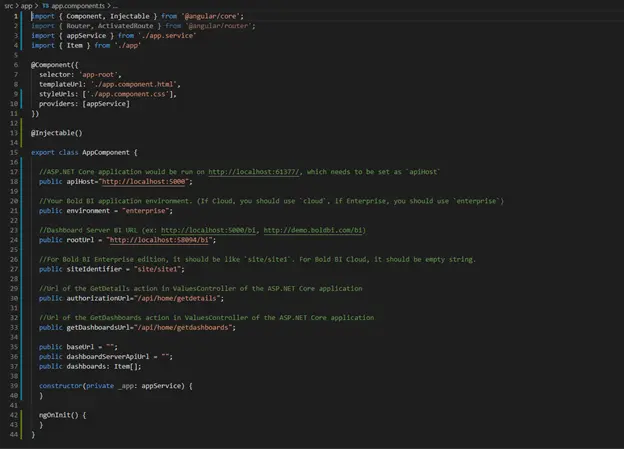
Task: Click the 'app-root' selector value
Action: [98, 74]
